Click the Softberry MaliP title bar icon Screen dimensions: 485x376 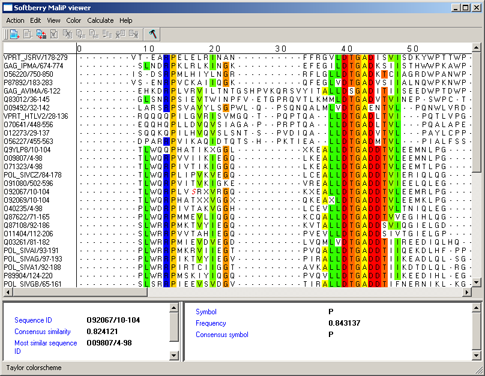(8, 8)
